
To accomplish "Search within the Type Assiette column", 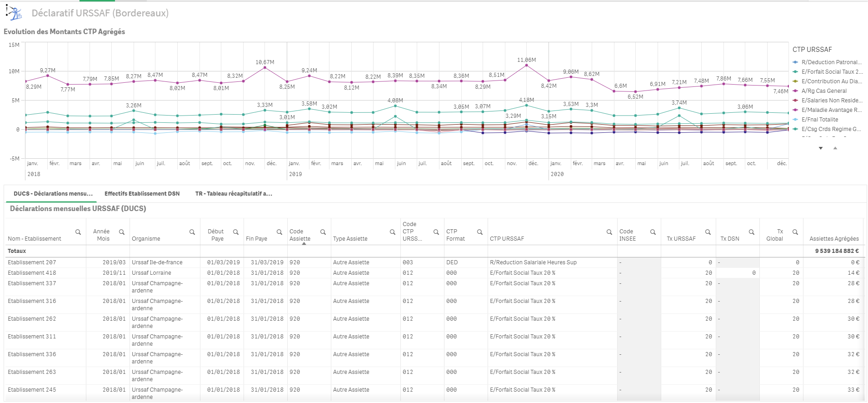I will 393,232.
